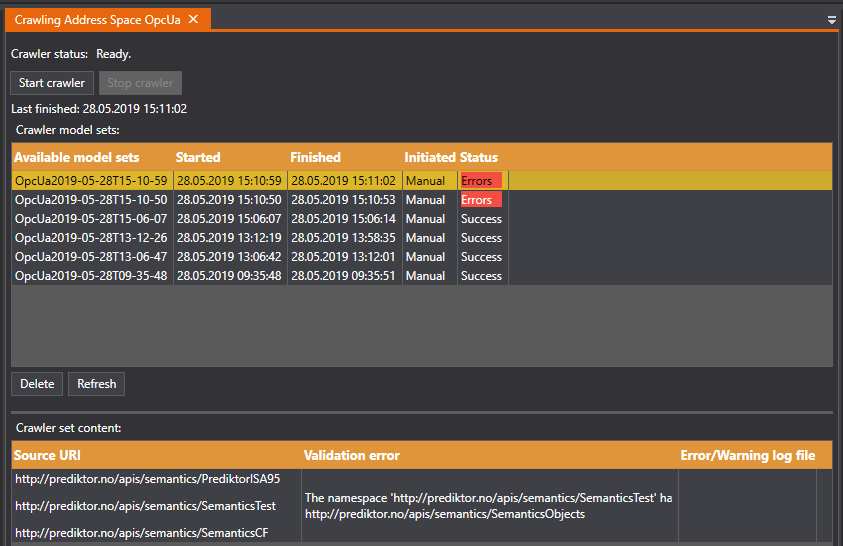Image resolution: width=843 pixels, height=546 pixels.
Task: Click the Validation error column header
Action: 351,455
